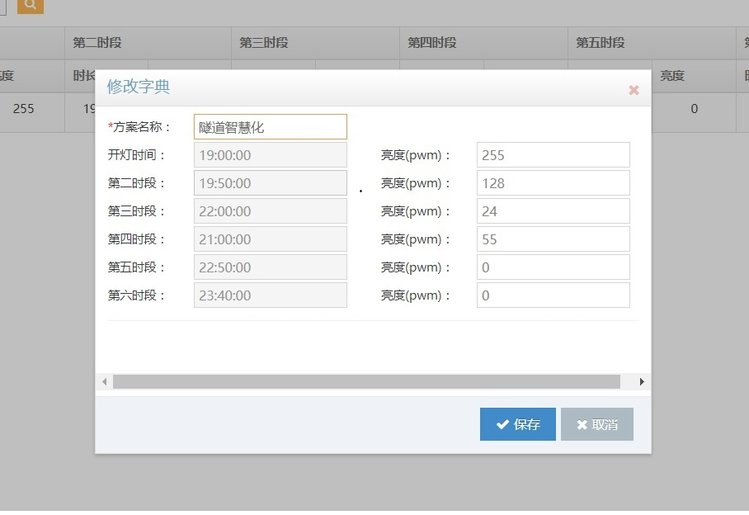This screenshot has height=515, width=749.
Task: Close the 修改字典 dialog with X
Action: tap(633, 90)
